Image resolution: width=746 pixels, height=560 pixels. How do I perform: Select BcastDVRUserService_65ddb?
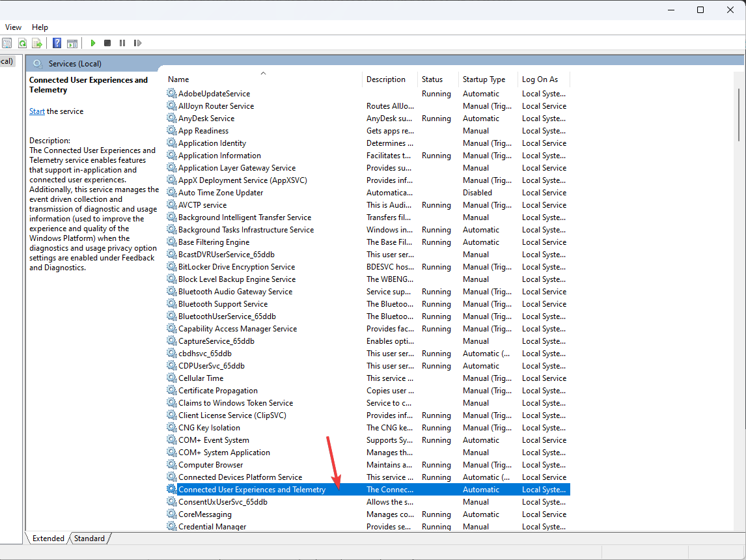[368, 255]
